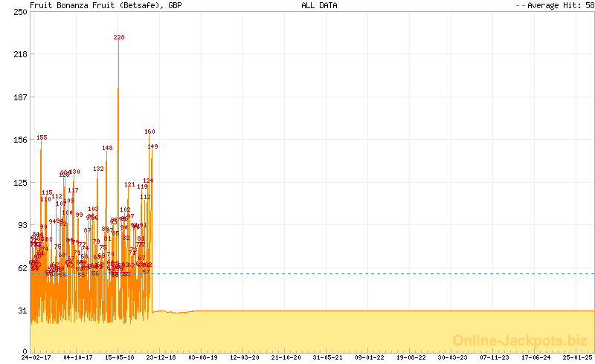This screenshot has height=364, width=595.
Task: Click the 25-01-25 date axis label
Action: [x=577, y=357]
